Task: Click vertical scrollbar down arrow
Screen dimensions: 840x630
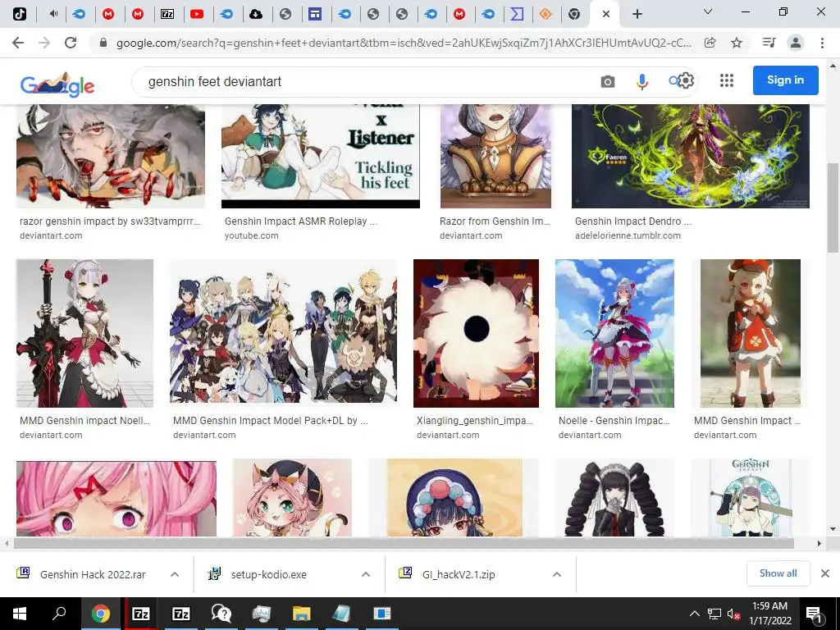Action: [x=833, y=529]
